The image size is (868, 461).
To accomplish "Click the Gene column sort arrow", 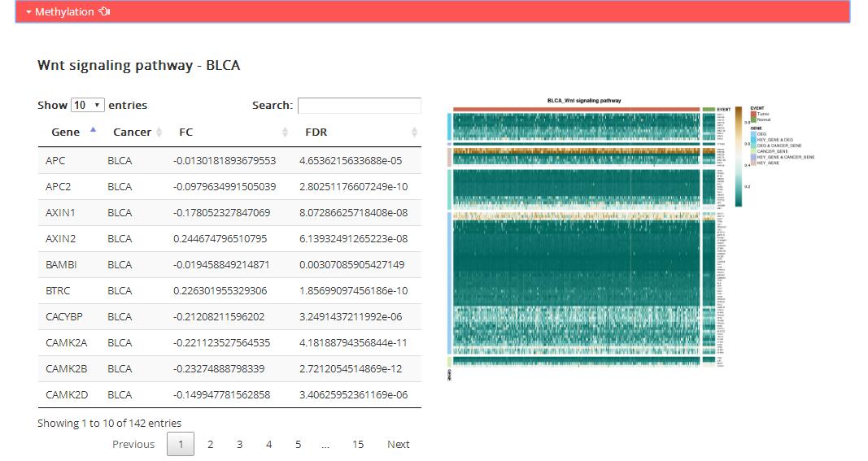I will (x=93, y=131).
